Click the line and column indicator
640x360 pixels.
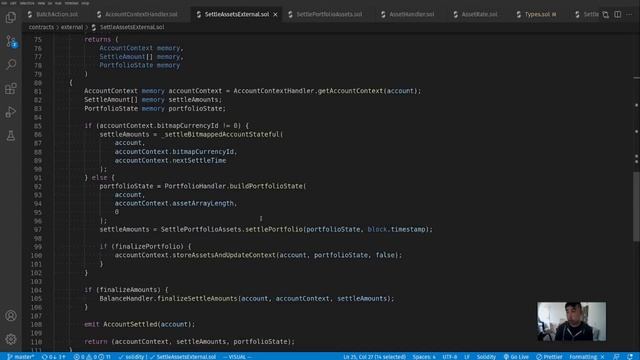pos(374,356)
